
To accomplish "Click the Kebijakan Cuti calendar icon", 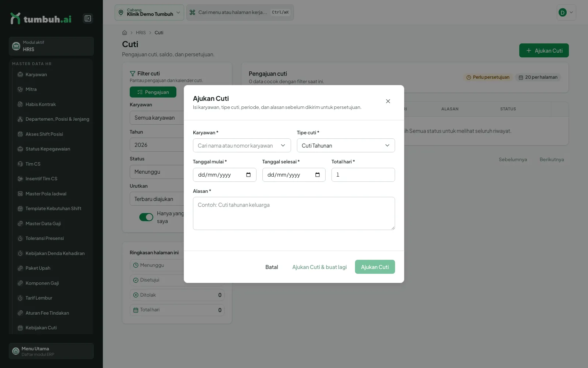I will (x=20, y=328).
